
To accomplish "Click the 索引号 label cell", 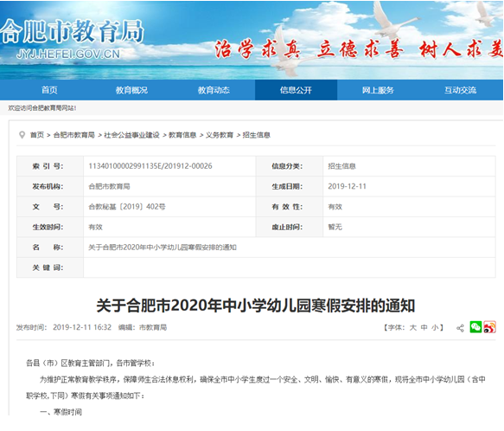I will 50,166.
